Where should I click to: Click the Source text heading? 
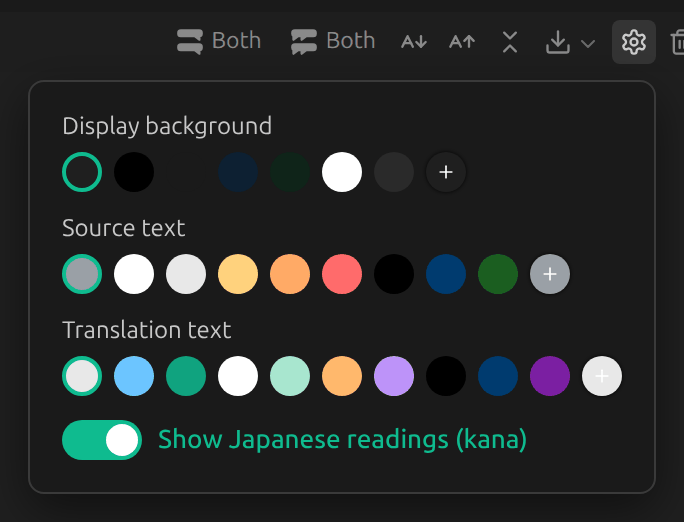coord(124,228)
